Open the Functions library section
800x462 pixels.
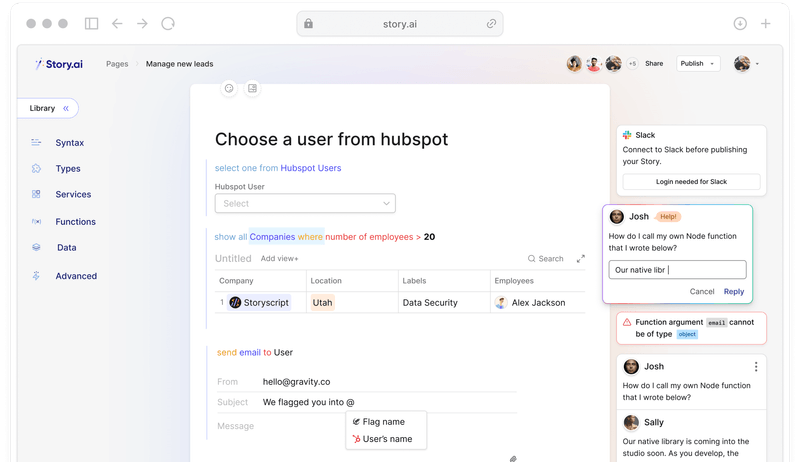point(76,222)
